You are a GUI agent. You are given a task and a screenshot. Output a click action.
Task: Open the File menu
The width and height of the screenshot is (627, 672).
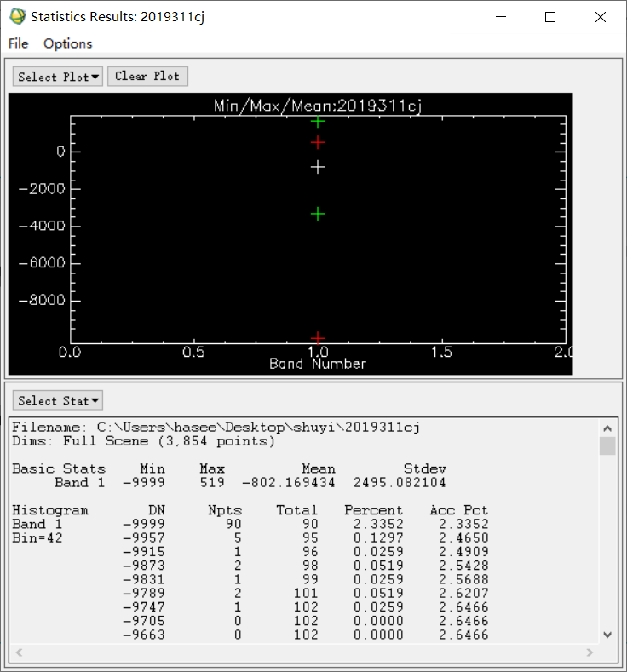[19, 43]
